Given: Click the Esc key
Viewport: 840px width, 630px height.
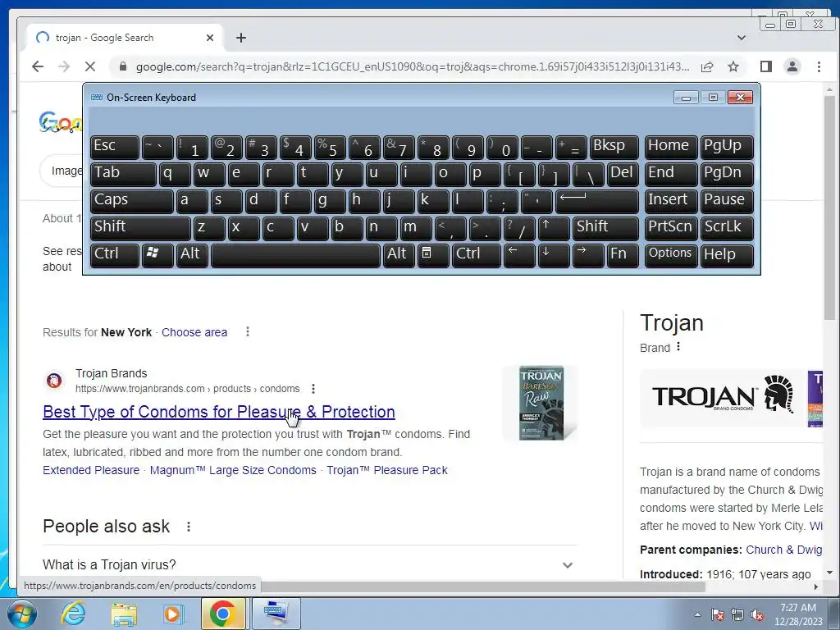Looking at the screenshot, I should [x=114, y=148].
